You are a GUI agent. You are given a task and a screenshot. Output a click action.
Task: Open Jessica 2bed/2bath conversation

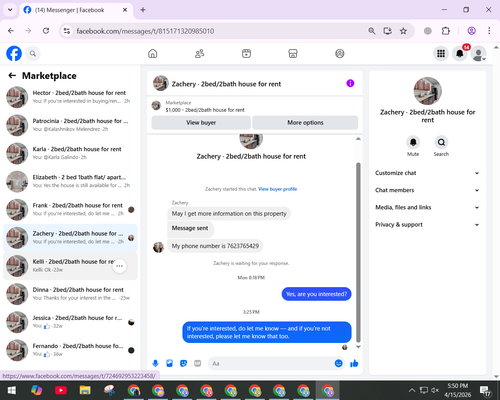[70, 322]
